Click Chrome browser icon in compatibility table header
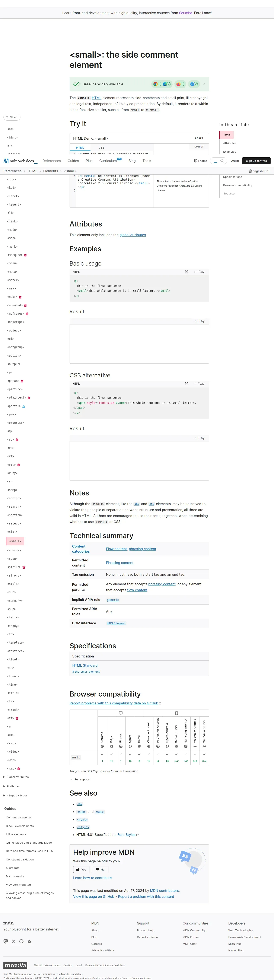This screenshot has width=274, height=980. pyautogui.click(x=102, y=746)
